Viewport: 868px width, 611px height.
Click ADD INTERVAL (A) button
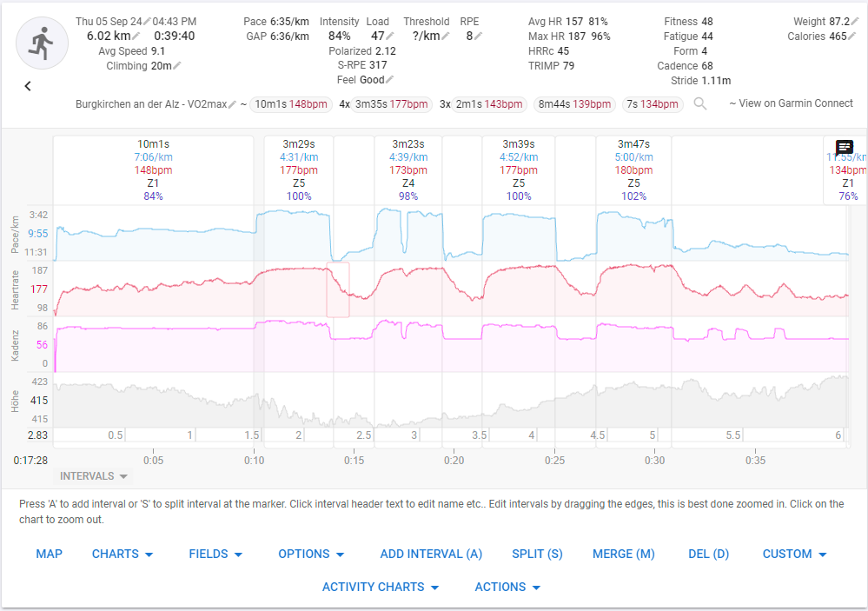[x=431, y=554]
